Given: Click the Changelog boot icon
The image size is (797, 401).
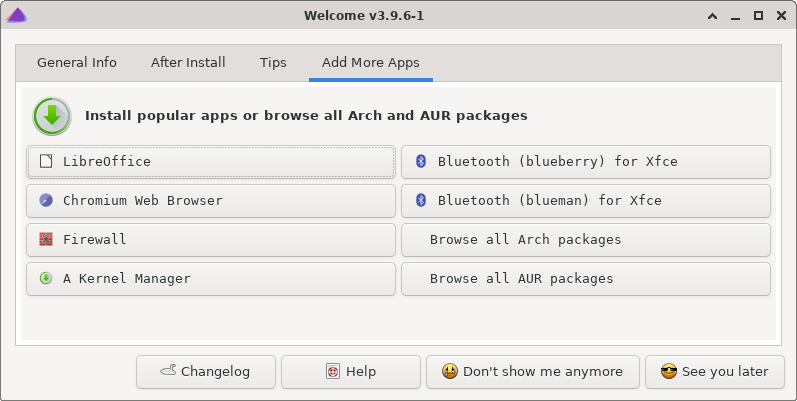Looking at the screenshot, I should (168, 371).
